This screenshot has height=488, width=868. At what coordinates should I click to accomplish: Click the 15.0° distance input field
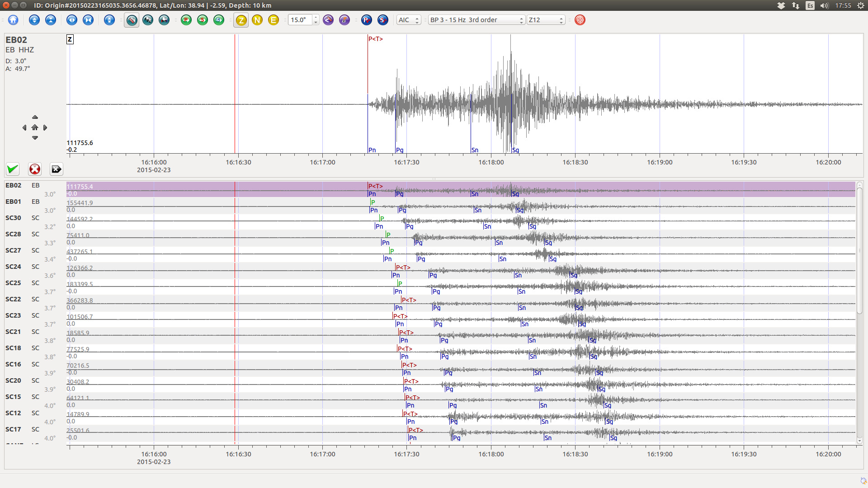(x=300, y=20)
